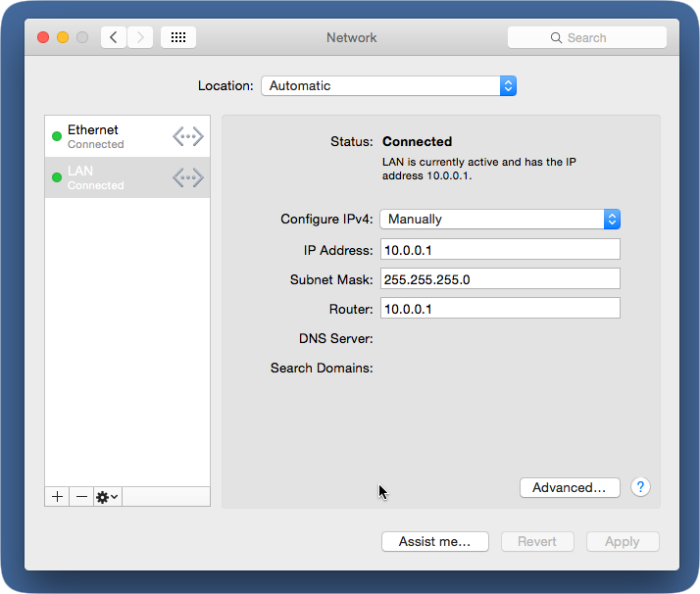Click the 'Status:' label
This screenshot has height=594, width=700.
coord(351,141)
